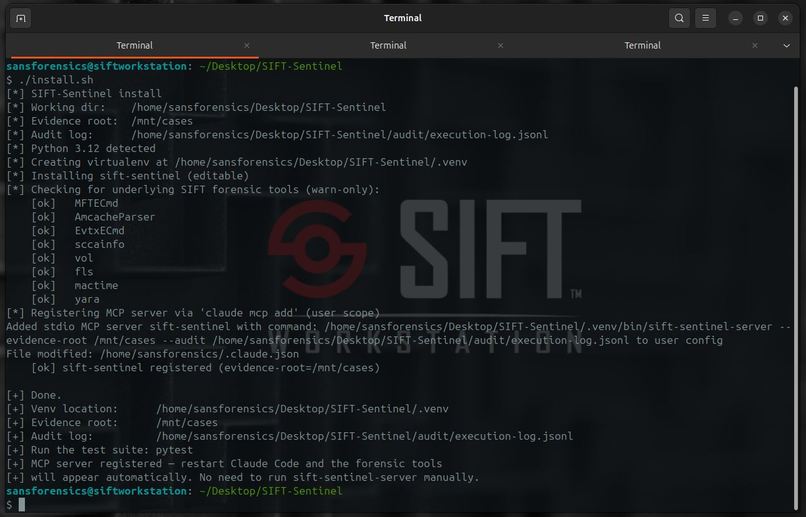Screen dimensions: 806x517
Task: Close the Terminal window
Action: pyautogui.click(x=785, y=19)
